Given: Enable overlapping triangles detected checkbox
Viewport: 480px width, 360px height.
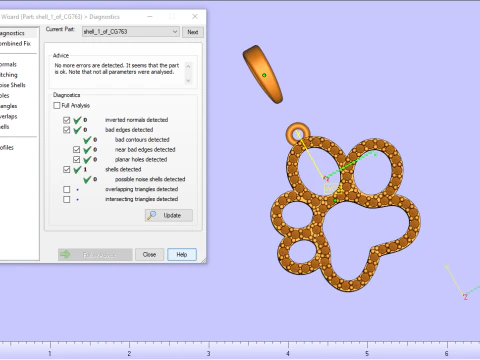Looking at the screenshot, I should (x=66, y=189).
